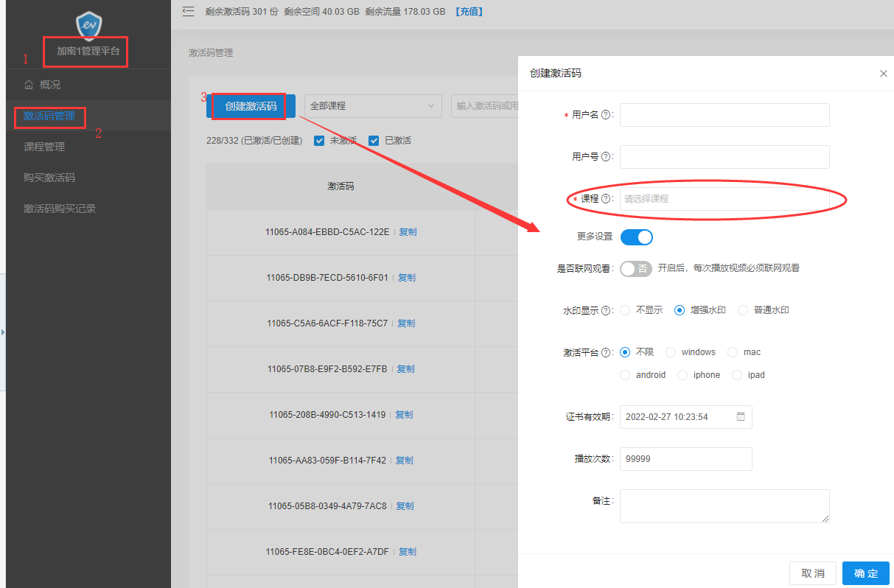Uncheck the 未激活 checkbox

click(319, 141)
